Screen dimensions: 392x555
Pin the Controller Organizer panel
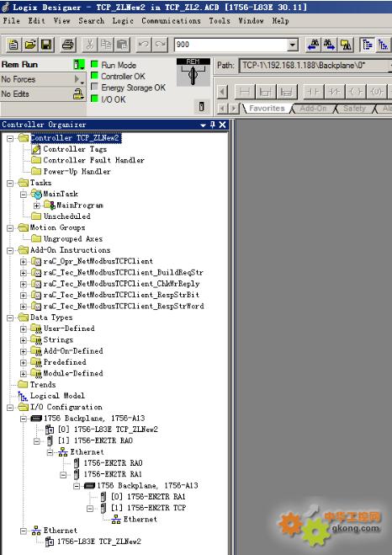pos(213,125)
